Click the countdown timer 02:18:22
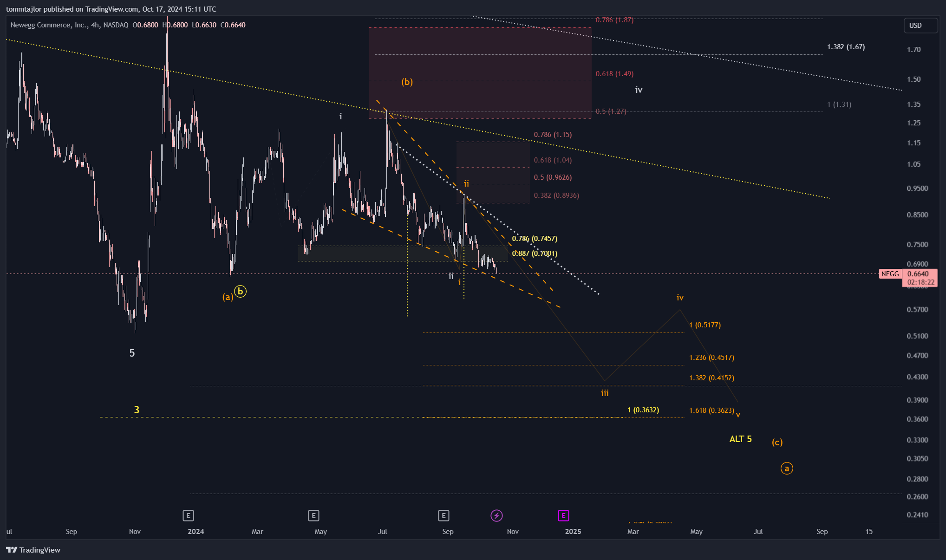The height and width of the screenshot is (560, 946). click(920, 282)
